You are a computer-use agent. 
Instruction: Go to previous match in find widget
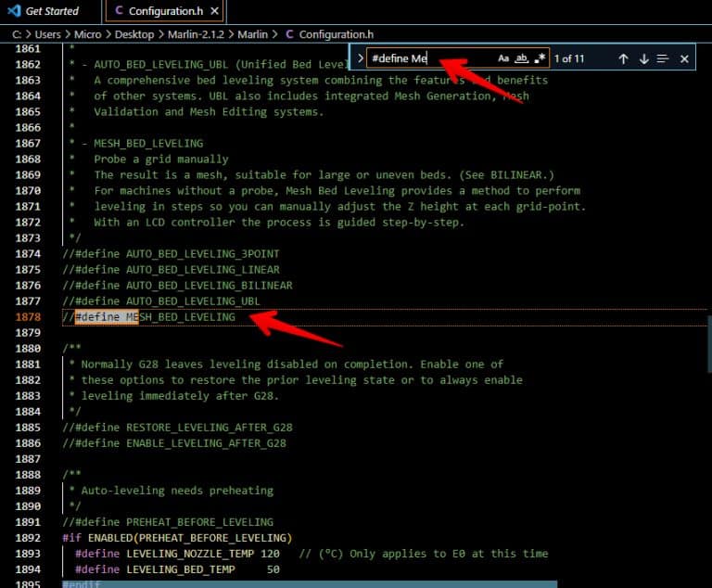click(623, 58)
